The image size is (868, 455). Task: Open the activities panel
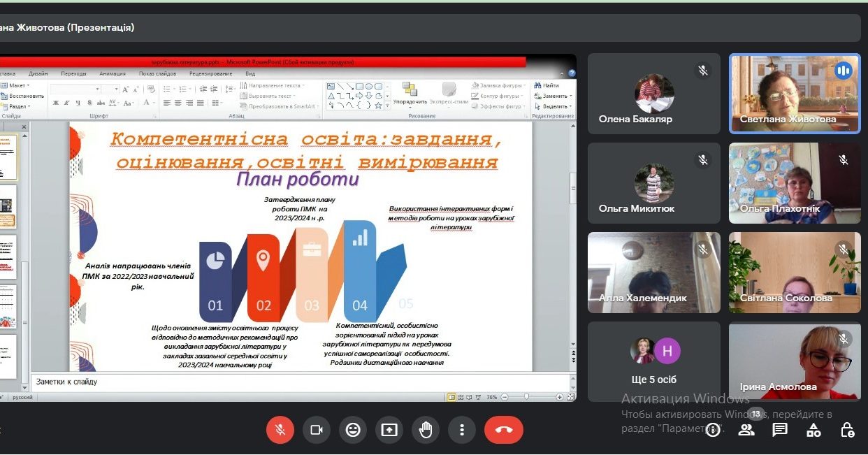coord(813,430)
